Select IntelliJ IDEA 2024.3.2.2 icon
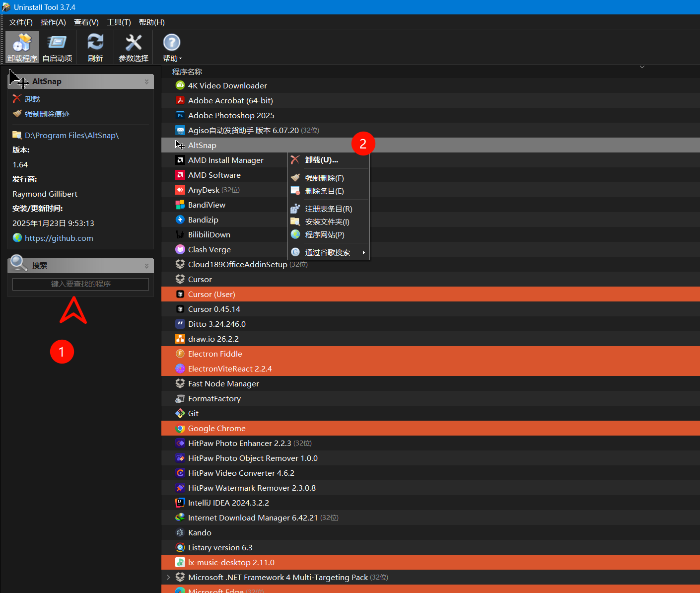The height and width of the screenshot is (593, 700). pos(180,503)
